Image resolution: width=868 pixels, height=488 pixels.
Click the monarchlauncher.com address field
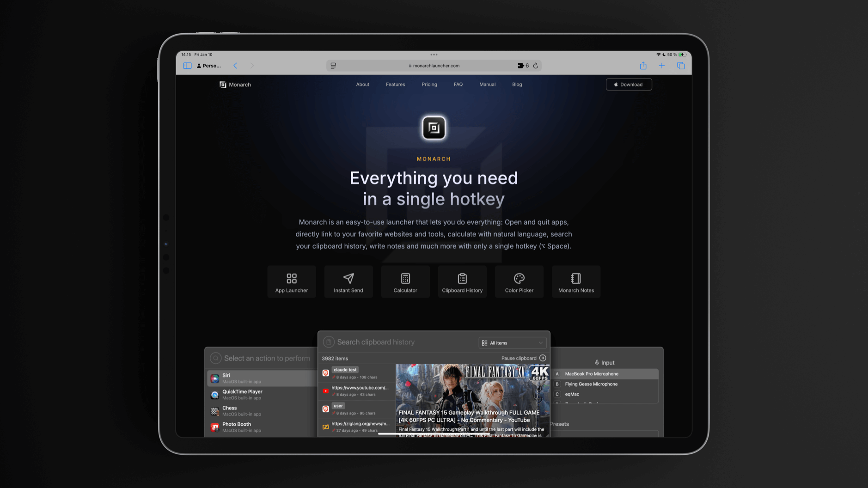point(434,66)
